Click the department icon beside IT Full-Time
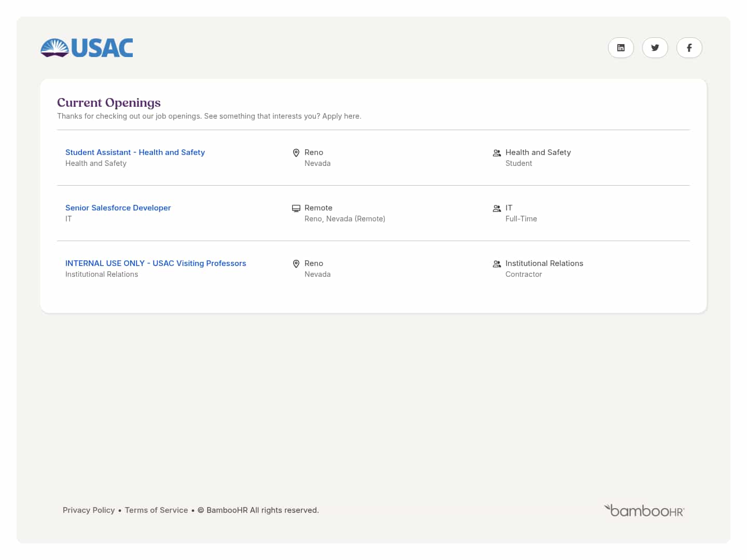The image size is (747, 560). click(x=496, y=208)
